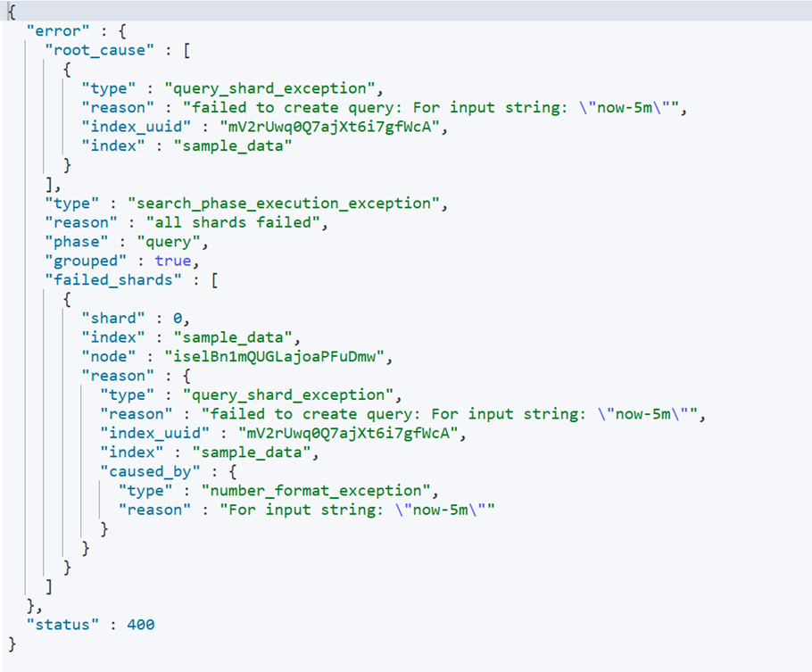Click the "node" key
Image resolution: width=812 pixels, height=672 pixels.
click(x=109, y=357)
